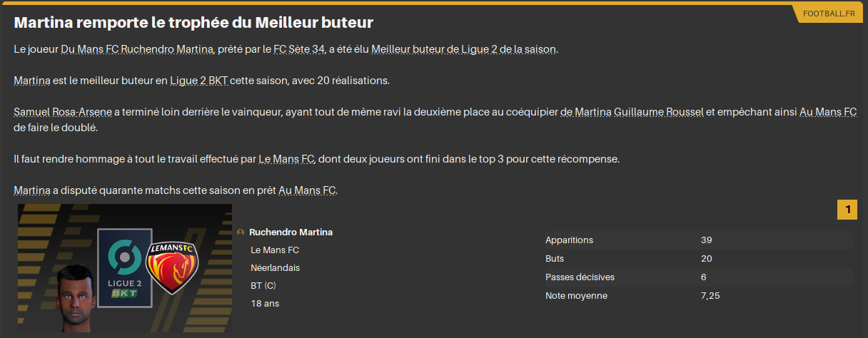Open Samuel Rosa-Arsene player link

62,112
